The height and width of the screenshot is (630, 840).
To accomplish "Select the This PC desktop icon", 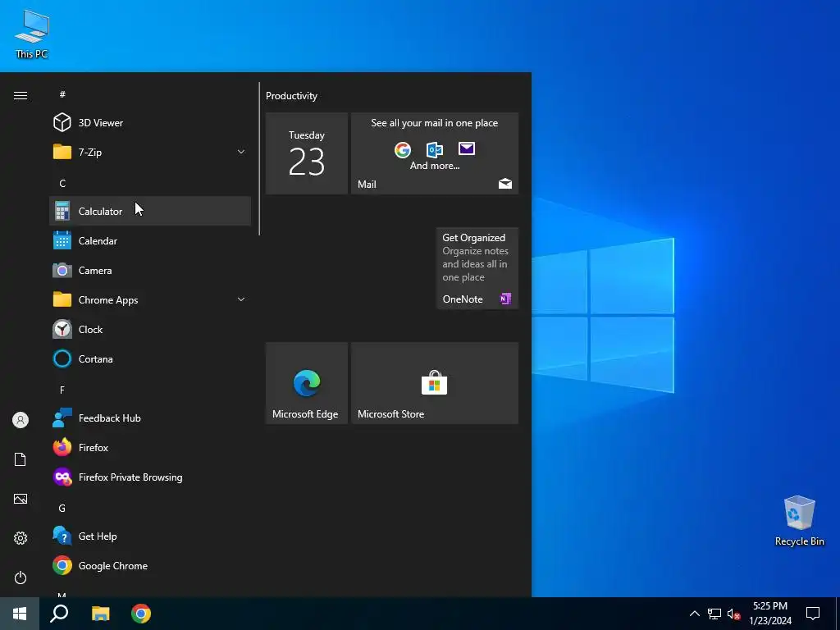I will point(32,34).
